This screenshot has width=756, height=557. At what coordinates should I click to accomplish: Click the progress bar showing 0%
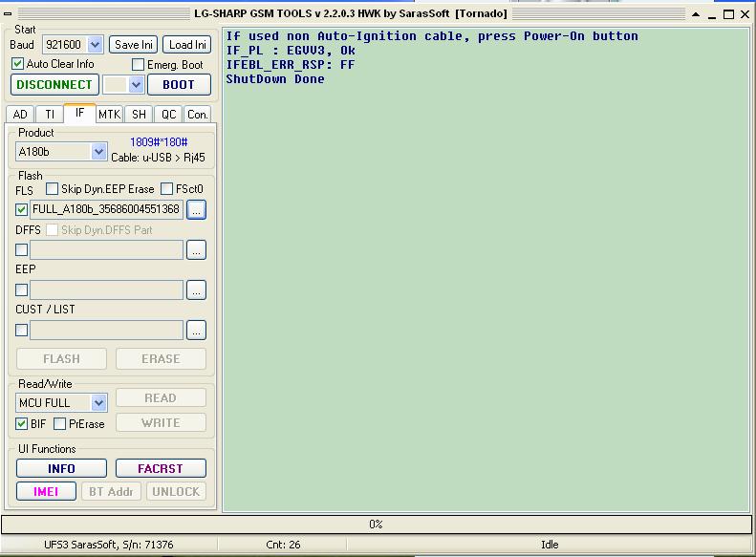click(376, 525)
